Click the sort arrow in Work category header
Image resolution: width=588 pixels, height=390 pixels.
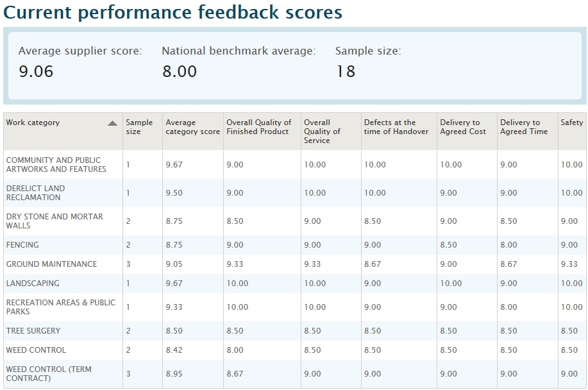point(112,123)
